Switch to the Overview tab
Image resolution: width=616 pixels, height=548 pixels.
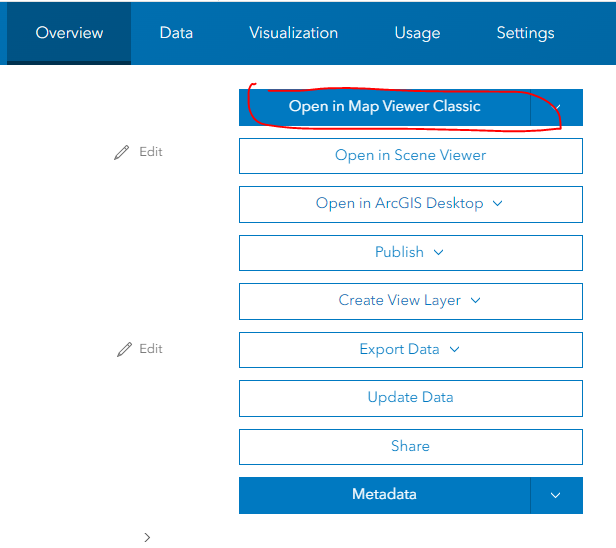point(69,33)
